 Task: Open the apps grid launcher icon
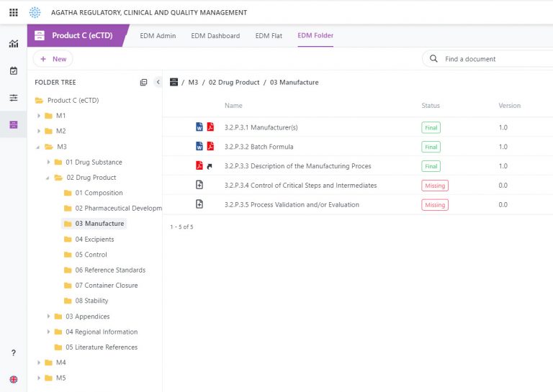13,12
